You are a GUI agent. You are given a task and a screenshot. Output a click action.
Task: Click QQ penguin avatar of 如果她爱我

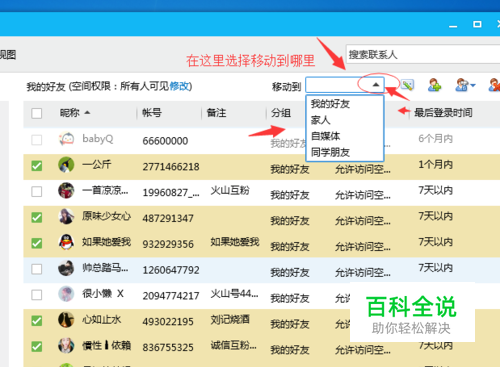coord(66,242)
